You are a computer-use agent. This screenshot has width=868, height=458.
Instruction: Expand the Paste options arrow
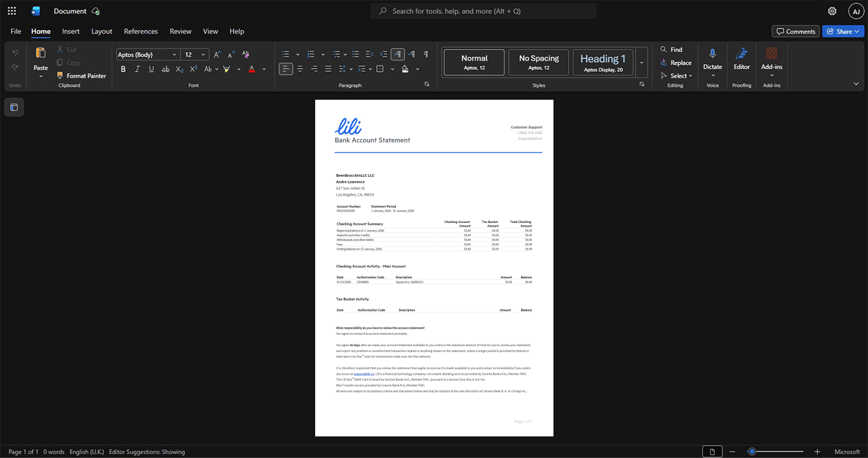click(x=41, y=76)
